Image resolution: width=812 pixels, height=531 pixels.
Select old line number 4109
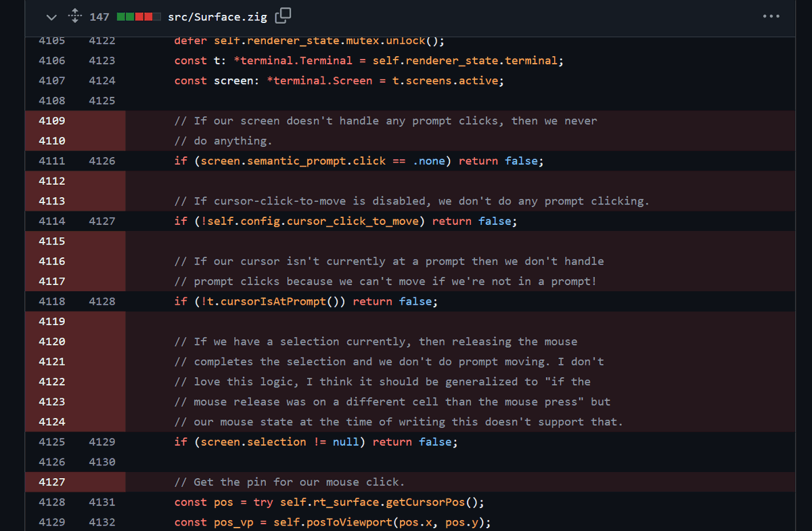pos(52,121)
